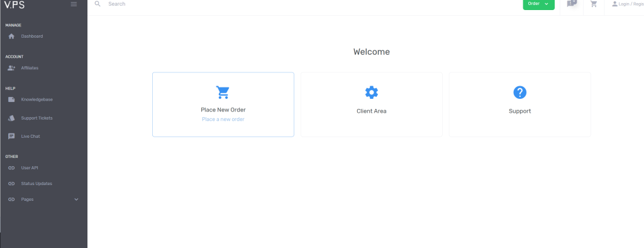Click the Order button's down chevron
Viewport: 644px width, 248px height.
pos(547,4)
